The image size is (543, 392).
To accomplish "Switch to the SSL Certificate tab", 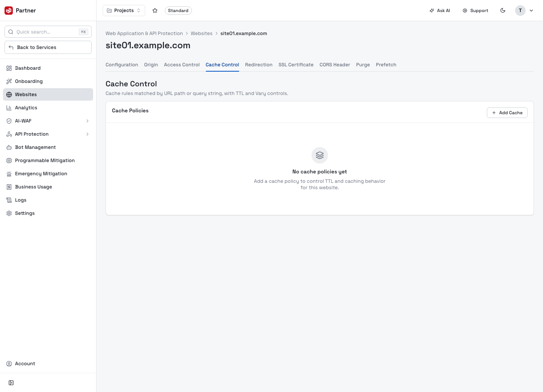I will (296, 65).
